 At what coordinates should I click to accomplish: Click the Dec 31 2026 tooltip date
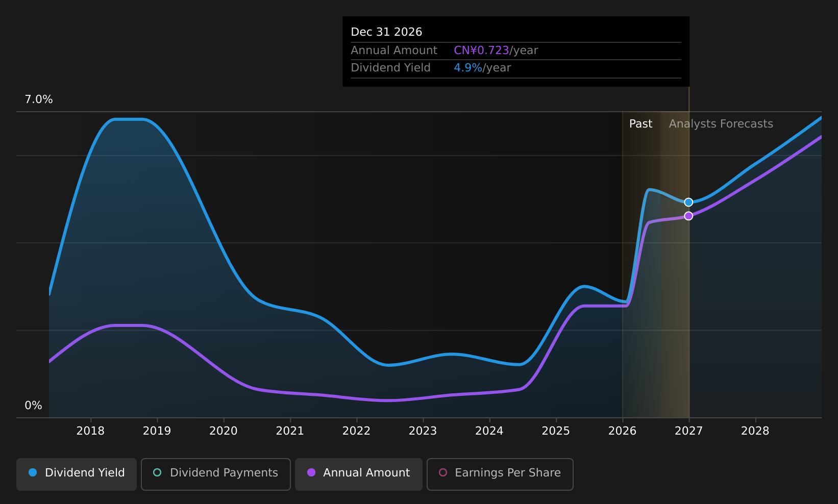pyautogui.click(x=386, y=32)
